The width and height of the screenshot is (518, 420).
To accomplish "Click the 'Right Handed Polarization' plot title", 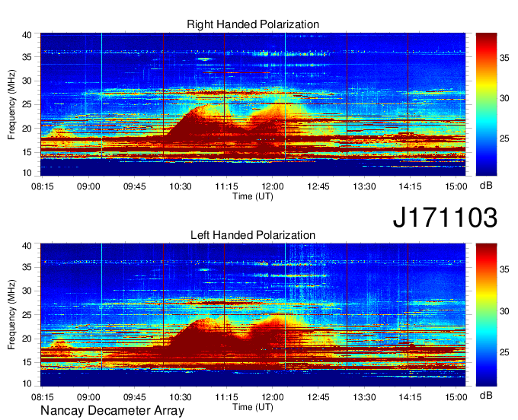I will [253, 24].
